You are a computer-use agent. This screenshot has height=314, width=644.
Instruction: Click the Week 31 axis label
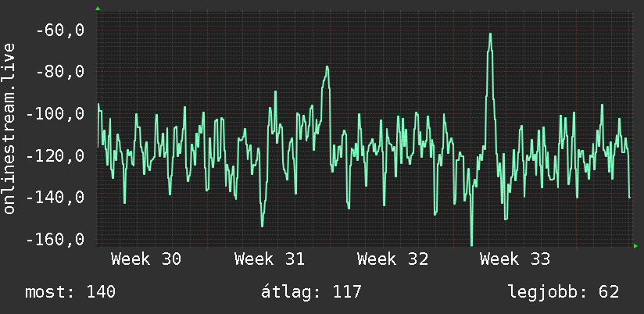(x=270, y=259)
